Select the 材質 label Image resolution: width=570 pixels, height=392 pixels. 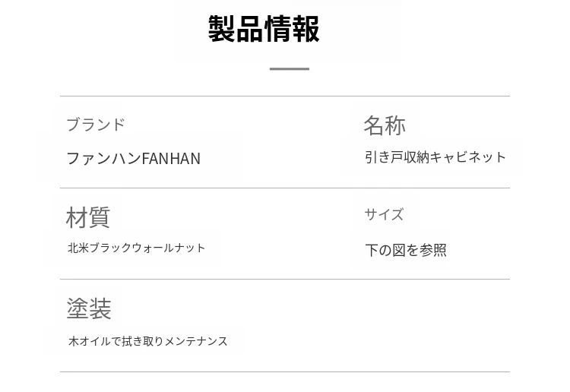click(87, 217)
